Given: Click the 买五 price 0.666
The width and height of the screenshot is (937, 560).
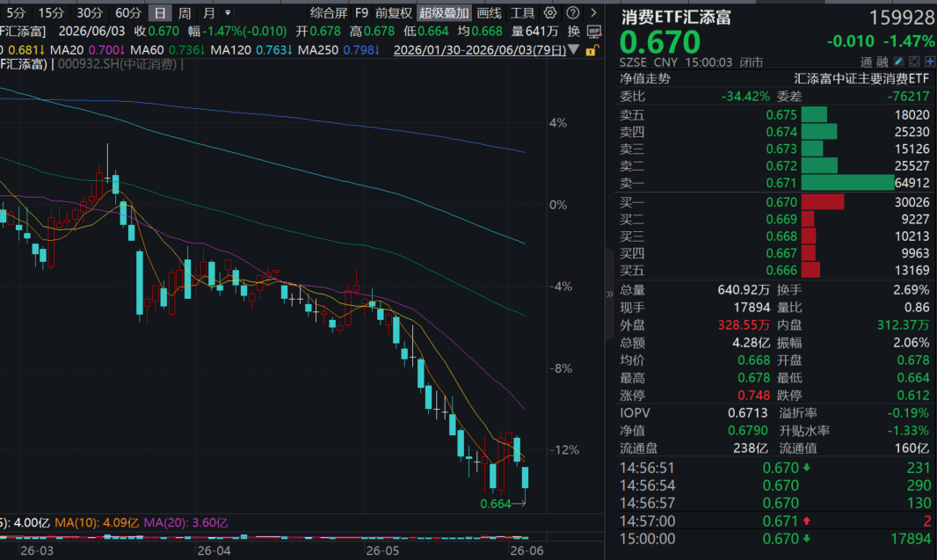Looking at the screenshot, I should (781, 270).
